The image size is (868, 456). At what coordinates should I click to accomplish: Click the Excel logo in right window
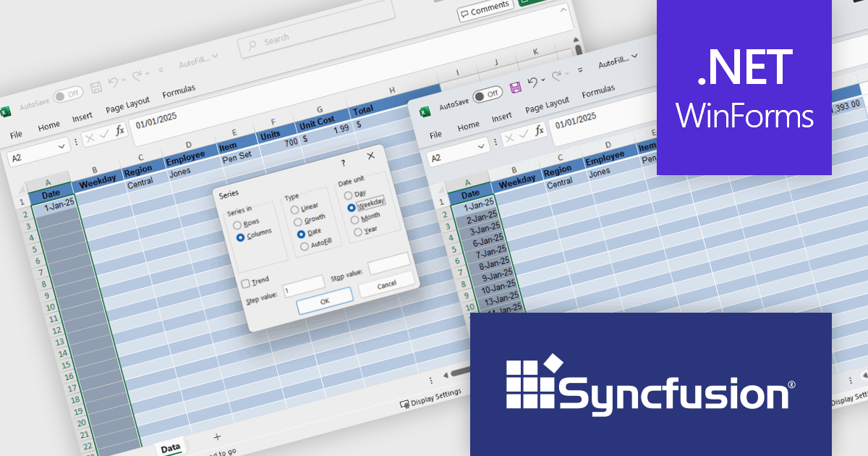coord(425,112)
